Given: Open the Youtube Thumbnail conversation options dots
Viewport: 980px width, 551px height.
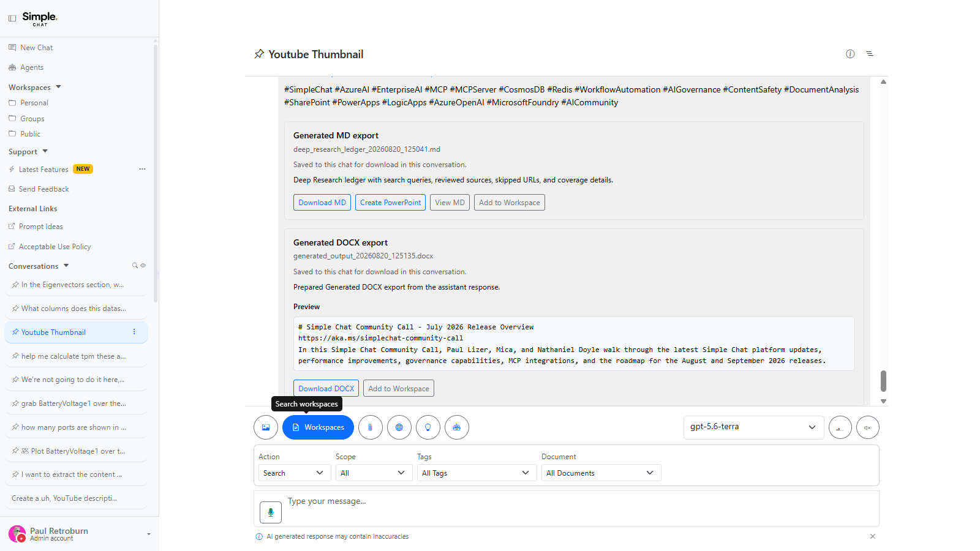Looking at the screenshot, I should tap(134, 332).
